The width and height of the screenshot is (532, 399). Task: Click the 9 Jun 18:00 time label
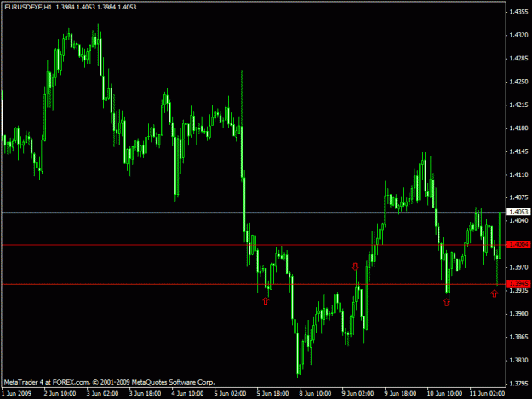pos(400,393)
